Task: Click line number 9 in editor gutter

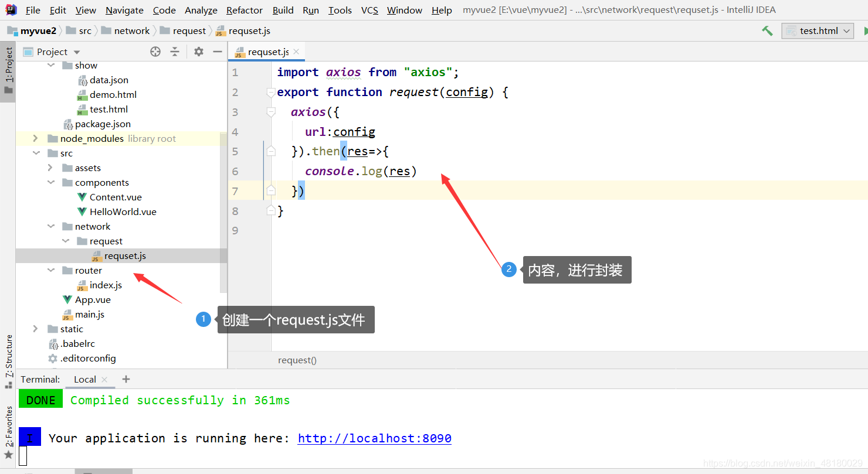Action: pyautogui.click(x=235, y=230)
